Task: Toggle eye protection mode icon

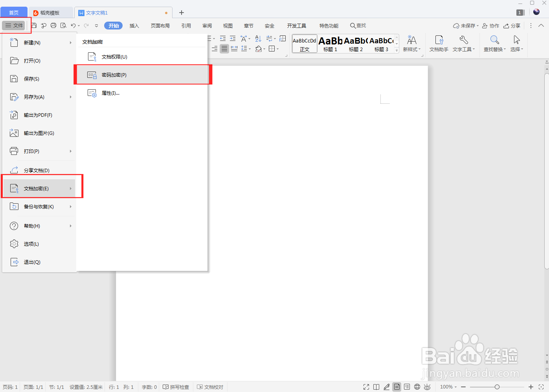Action: click(428, 387)
